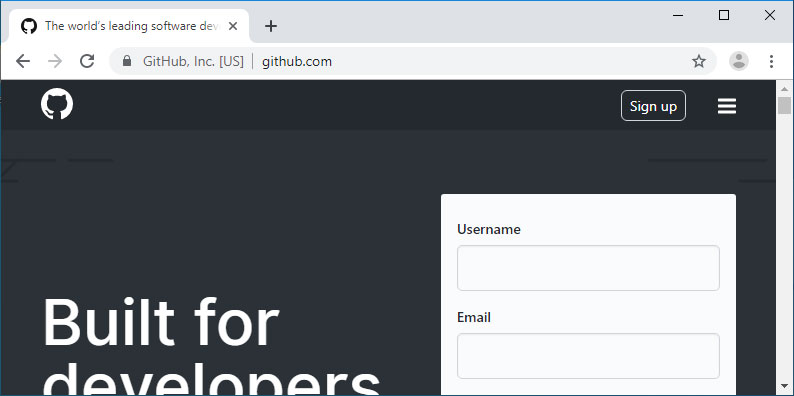794x396 pixels.
Task: Click the github.com address bar text
Action: [x=297, y=61]
